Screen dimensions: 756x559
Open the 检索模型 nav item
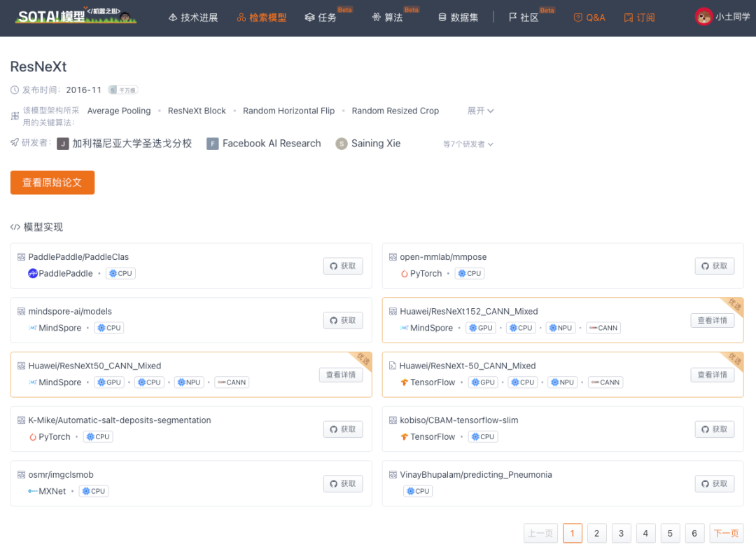coord(262,18)
